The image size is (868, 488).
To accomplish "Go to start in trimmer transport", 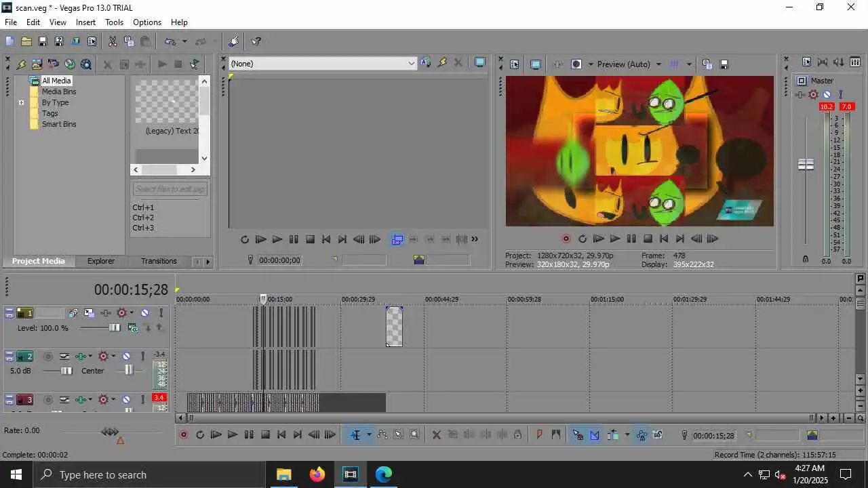I will click(326, 239).
